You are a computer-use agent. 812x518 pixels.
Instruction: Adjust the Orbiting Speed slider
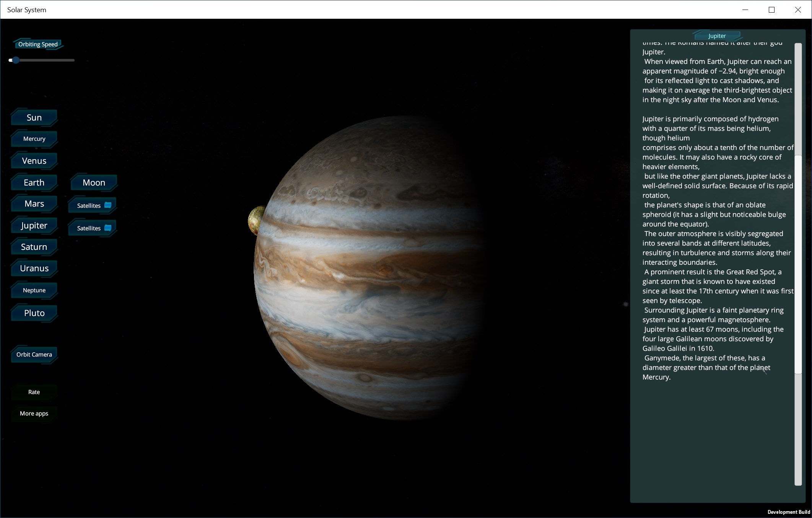coord(15,60)
